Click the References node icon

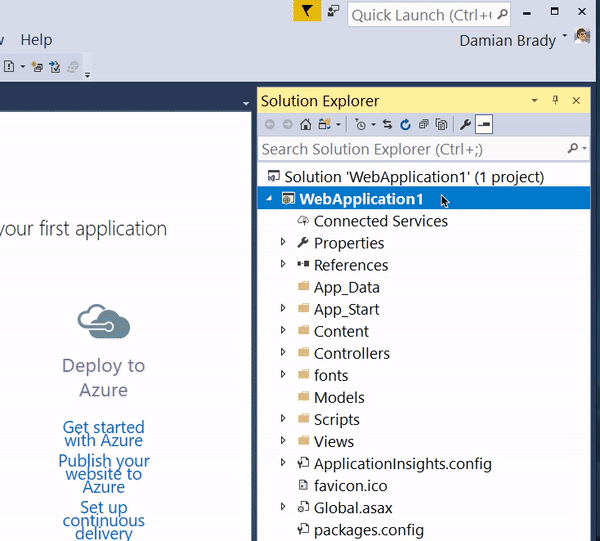303,264
